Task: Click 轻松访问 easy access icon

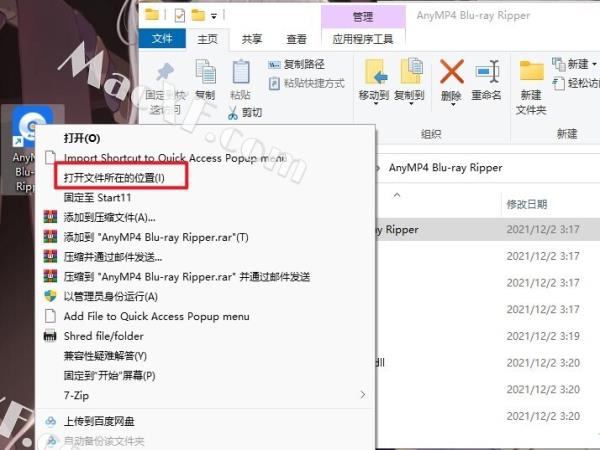Action: coord(559,83)
